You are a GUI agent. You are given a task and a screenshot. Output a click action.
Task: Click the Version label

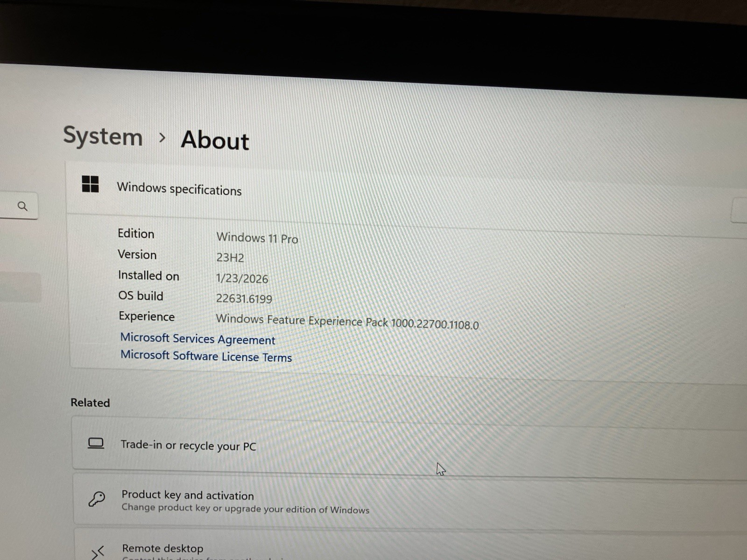(137, 254)
